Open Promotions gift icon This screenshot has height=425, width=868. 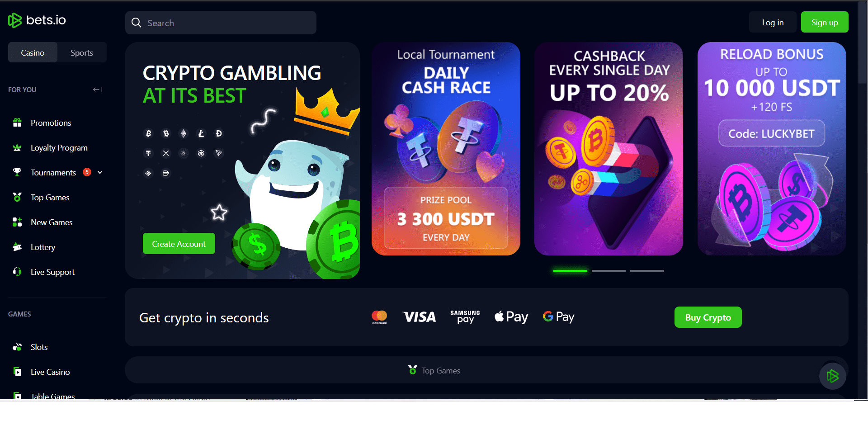17,123
